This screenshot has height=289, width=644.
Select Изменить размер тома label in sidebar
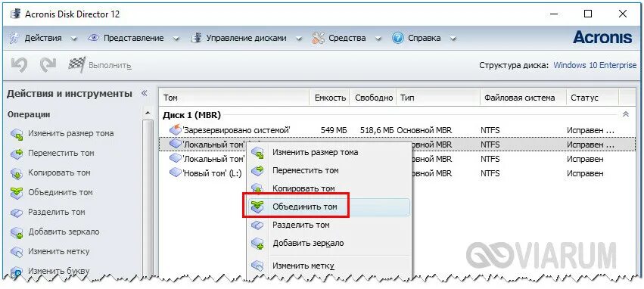tap(71, 133)
